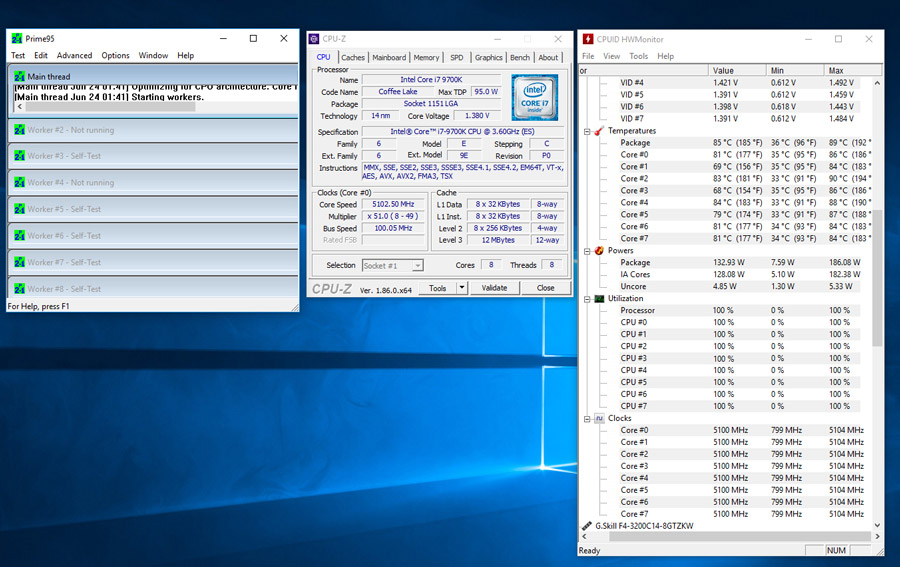The image size is (900, 567).
Task: Click the Prime95 title bar icon
Action: tap(17, 38)
